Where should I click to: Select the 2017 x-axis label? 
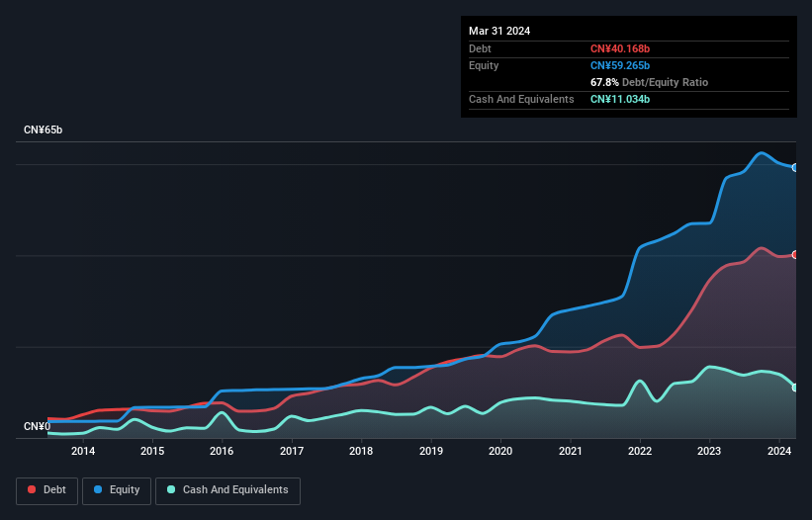tap(292, 451)
